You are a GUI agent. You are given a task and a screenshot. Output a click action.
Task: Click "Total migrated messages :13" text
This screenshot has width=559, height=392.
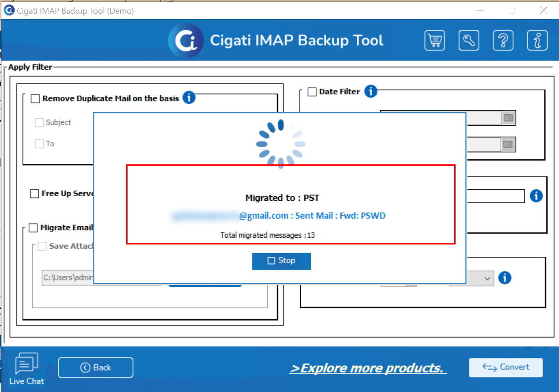point(268,235)
